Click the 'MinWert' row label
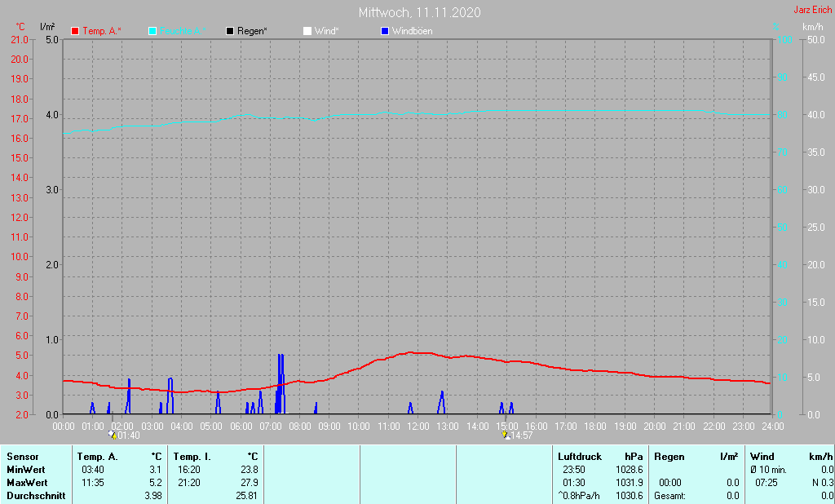835x504 pixels. click(x=26, y=470)
